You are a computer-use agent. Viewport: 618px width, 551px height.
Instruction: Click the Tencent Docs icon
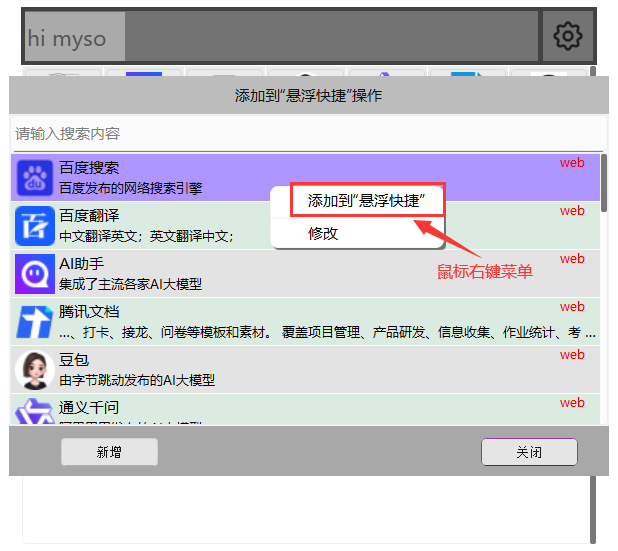[x=35, y=321]
